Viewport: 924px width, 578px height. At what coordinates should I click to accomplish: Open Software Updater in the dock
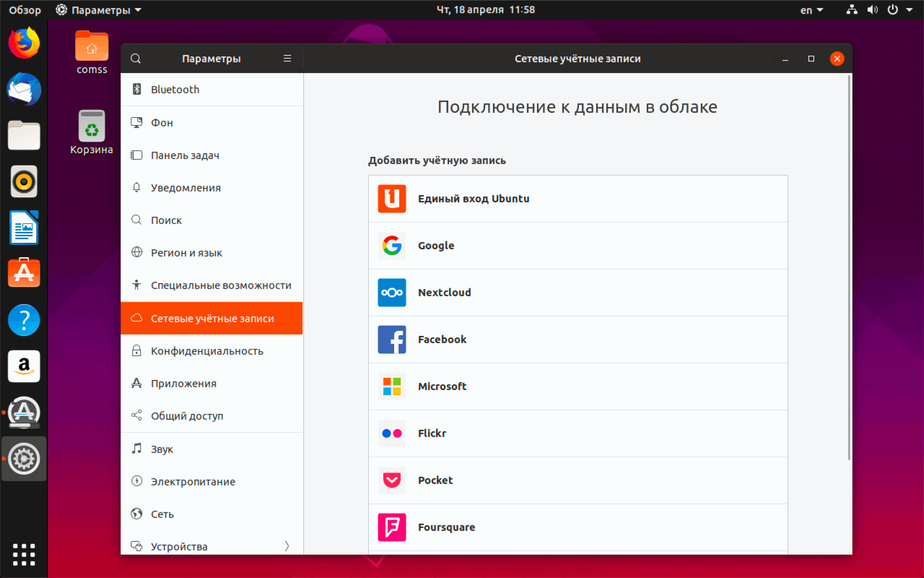24,413
